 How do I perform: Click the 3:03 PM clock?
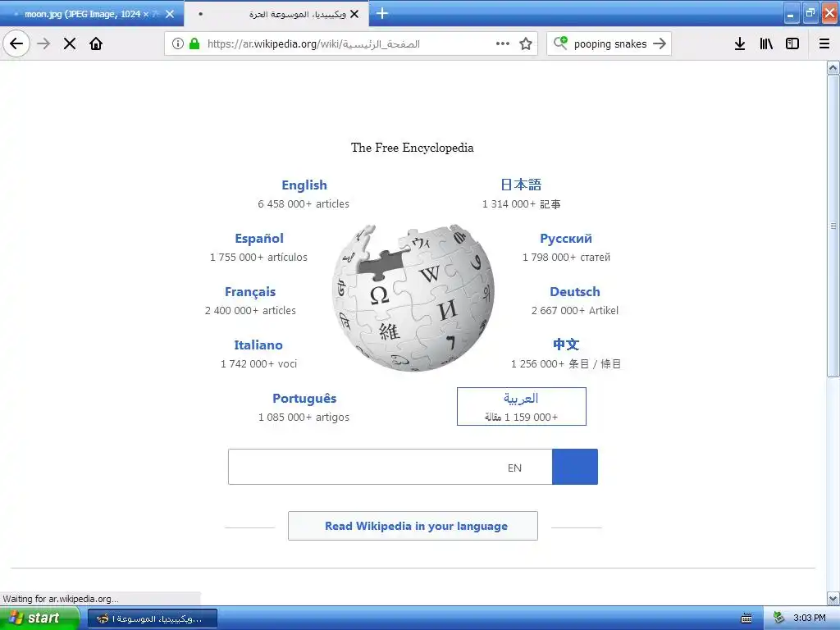(810, 619)
